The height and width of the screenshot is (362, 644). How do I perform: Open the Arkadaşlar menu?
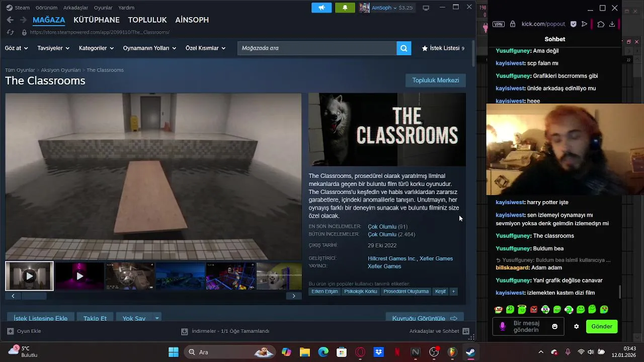point(75,8)
